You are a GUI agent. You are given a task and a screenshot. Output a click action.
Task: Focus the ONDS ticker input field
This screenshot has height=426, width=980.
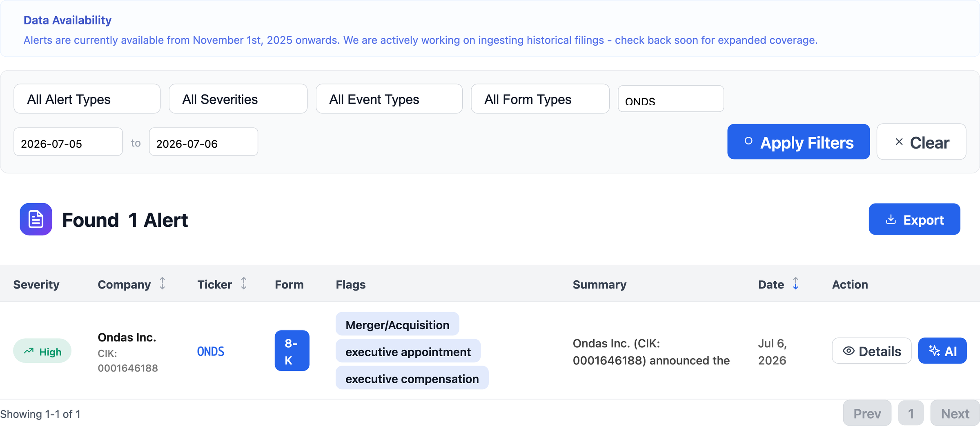tap(671, 99)
